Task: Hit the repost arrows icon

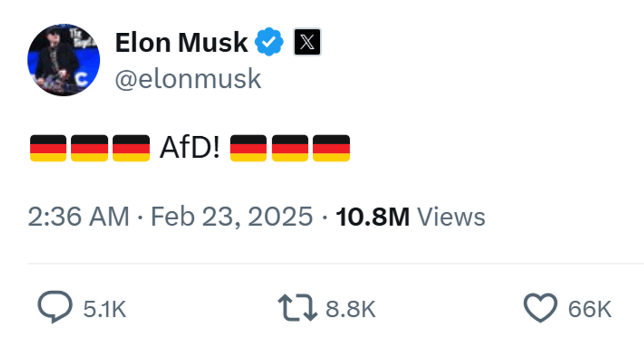Action: coord(297,309)
